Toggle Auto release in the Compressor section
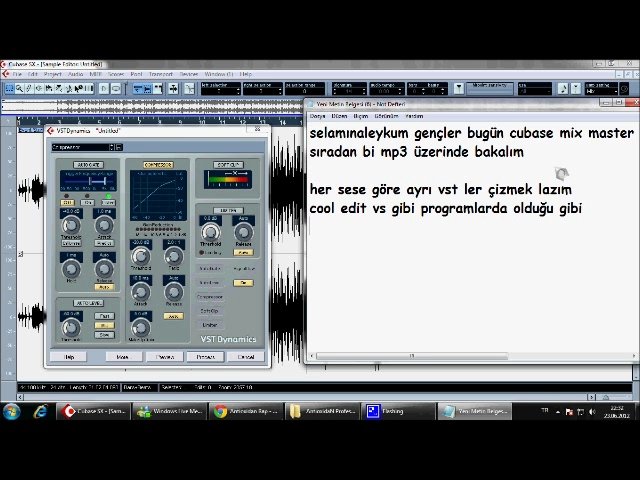The image size is (640, 480). click(173, 316)
